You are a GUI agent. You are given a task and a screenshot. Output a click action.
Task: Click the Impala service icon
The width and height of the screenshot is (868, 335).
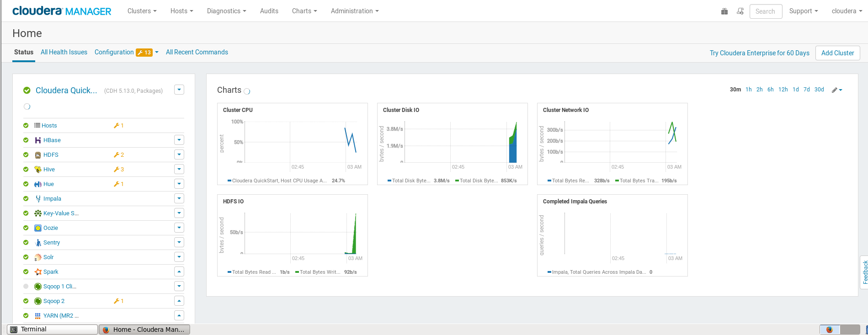(x=38, y=199)
